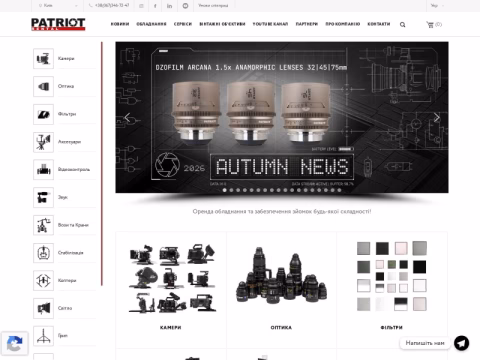Visit the Instagram icon in top bar
The height and width of the screenshot is (360, 480).
(141, 6)
